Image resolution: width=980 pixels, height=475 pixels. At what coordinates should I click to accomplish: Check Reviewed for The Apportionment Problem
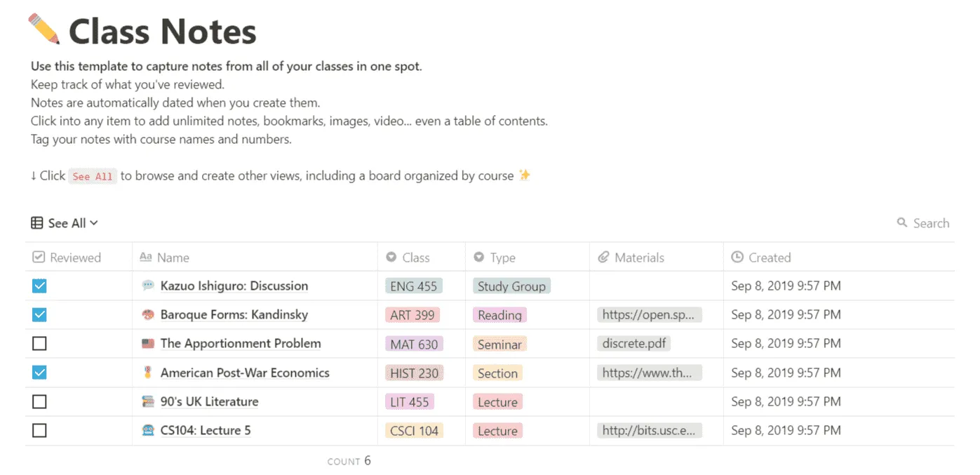[x=39, y=343]
